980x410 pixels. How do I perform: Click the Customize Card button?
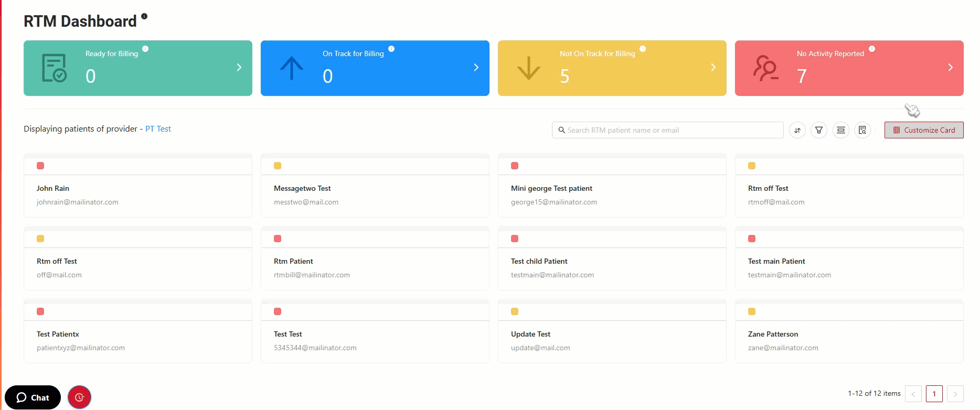click(x=923, y=130)
